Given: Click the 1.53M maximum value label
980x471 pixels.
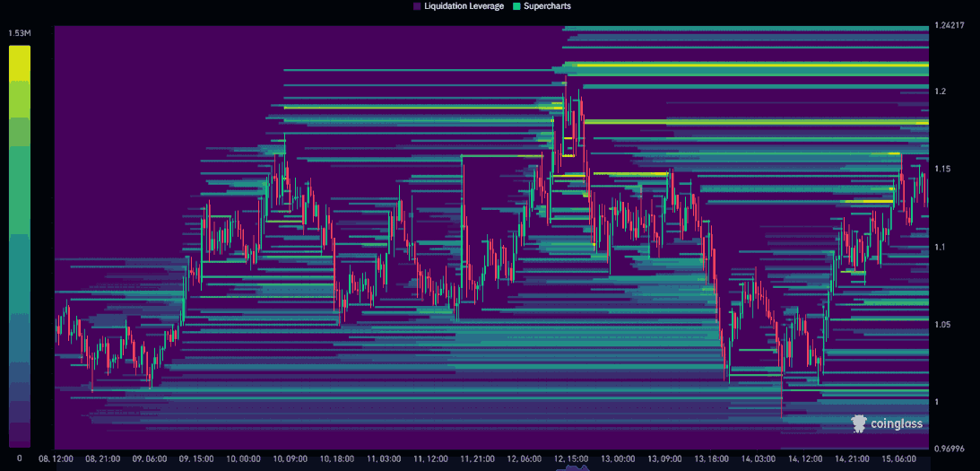Looking at the screenshot, I should click(19, 33).
